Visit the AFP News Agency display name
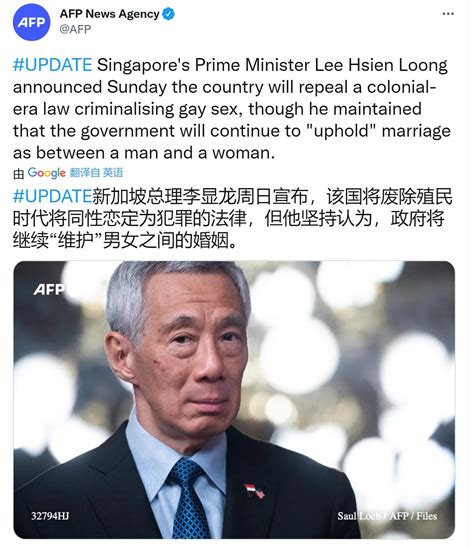The width and height of the screenshot is (474, 549). [x=109, y=14]
